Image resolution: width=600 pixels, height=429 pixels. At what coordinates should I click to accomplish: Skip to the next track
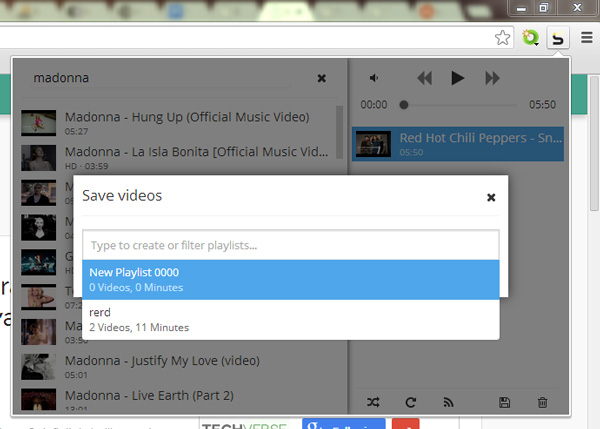tap(492, 78)
